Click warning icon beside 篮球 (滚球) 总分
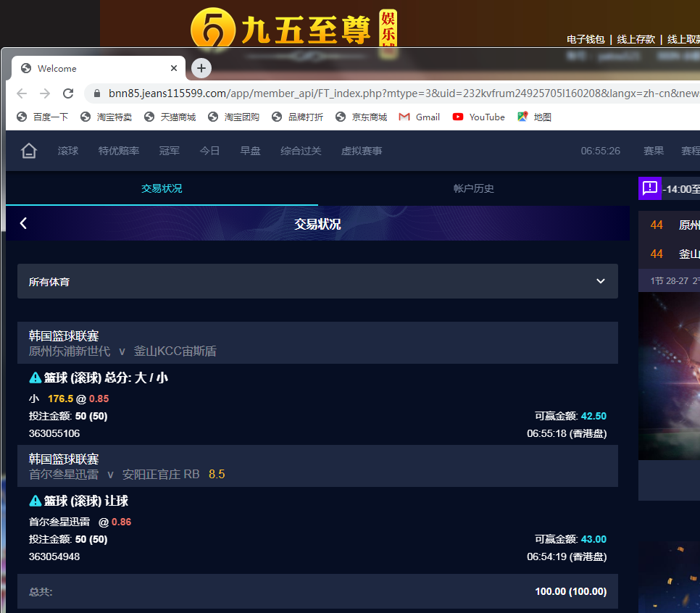Screen dimensions: 700x613 click(35, 378)
